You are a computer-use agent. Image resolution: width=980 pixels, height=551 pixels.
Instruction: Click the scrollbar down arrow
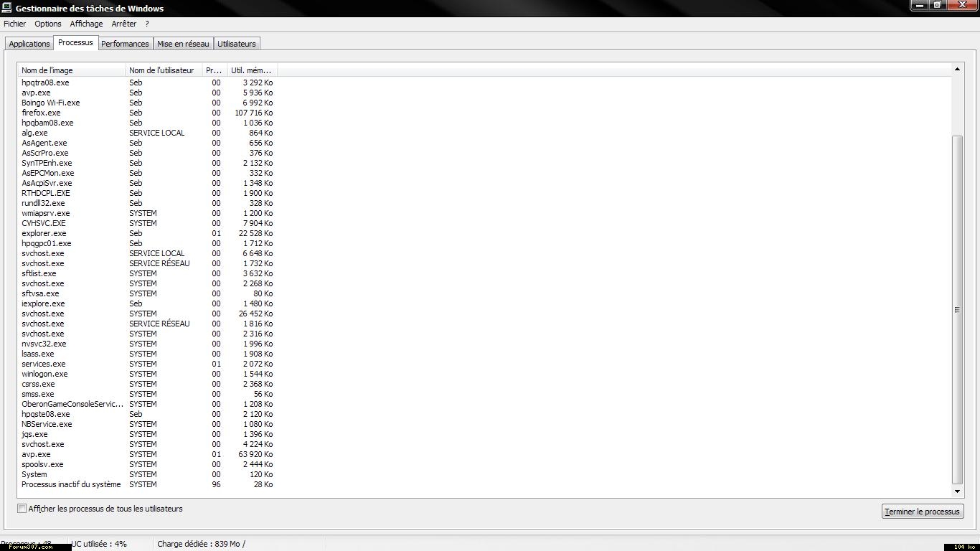coord(957,491)
